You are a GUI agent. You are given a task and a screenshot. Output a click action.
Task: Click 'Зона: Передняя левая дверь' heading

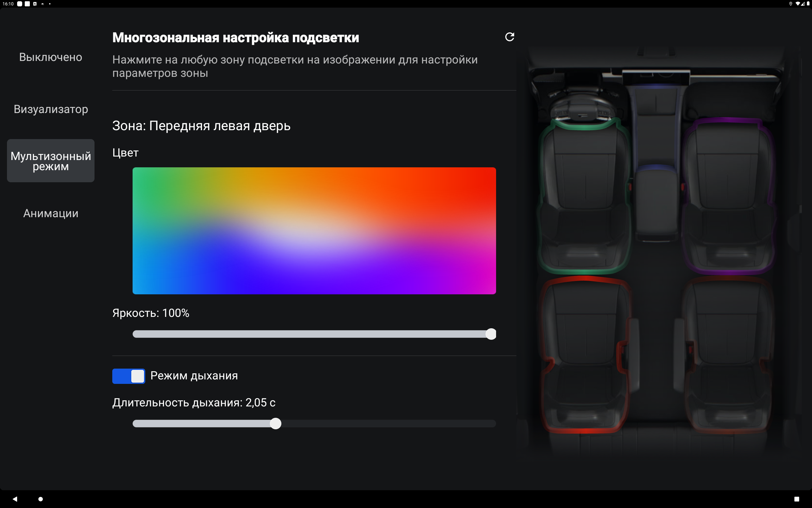click(x=201, y=126)
